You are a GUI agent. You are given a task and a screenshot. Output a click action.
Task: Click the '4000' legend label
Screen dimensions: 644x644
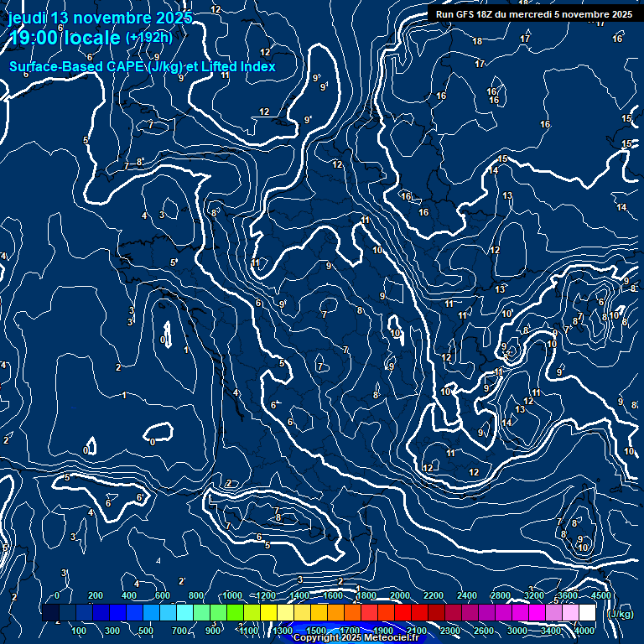(584, 631)
